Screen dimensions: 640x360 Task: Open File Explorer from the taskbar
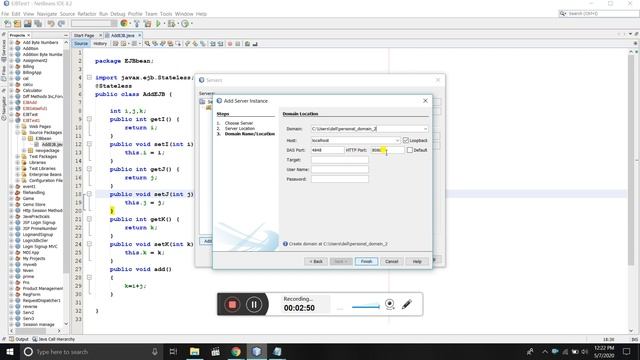pos(195,351)
